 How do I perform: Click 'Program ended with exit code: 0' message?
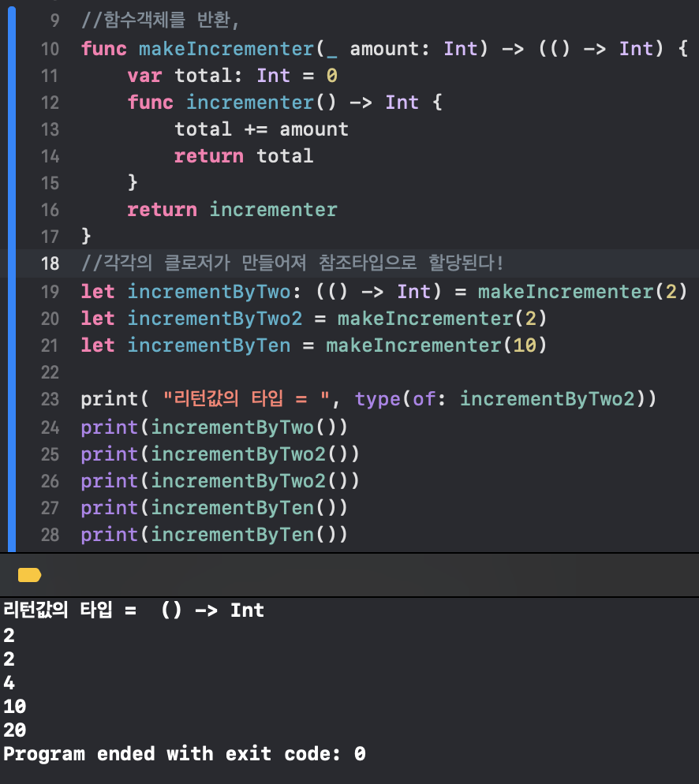pyautogui.click(x=185, y=754)
